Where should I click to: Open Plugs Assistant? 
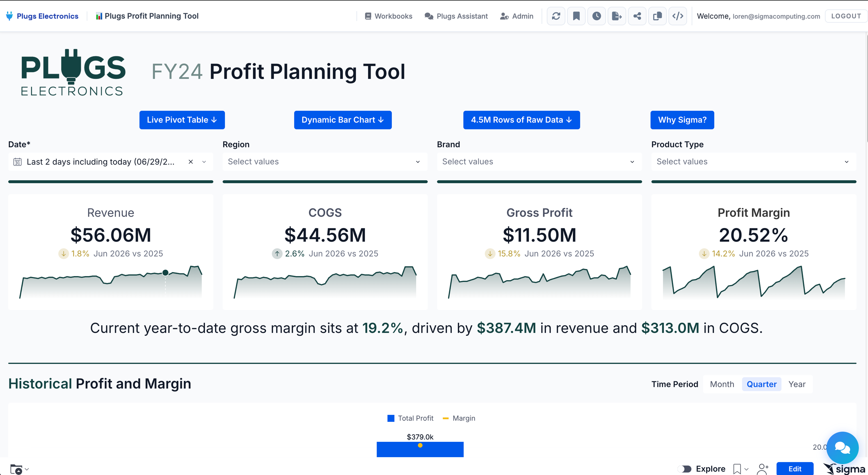[x=456, y=16]
